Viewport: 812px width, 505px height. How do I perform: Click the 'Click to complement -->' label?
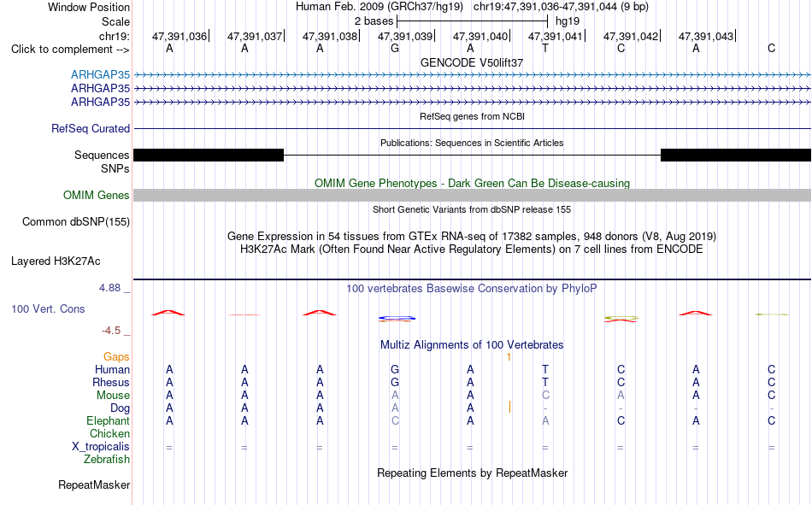coord(70,50)
